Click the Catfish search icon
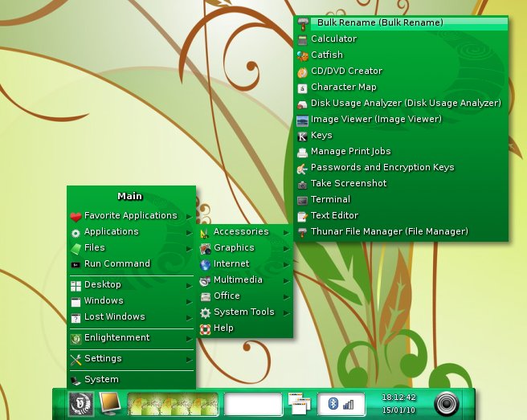Screen dimensions: 527x420 (x=303, y=56)
